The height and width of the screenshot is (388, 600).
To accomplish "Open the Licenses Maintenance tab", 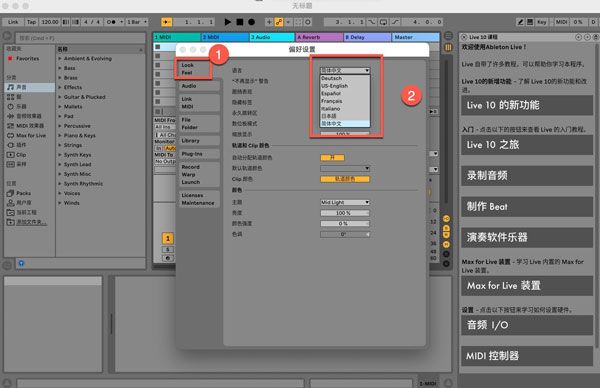I will [x=198, y=199].
